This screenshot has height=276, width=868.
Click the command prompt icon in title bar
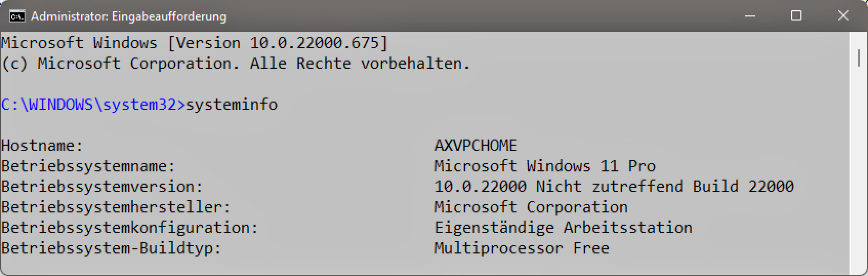tap(17, 16)
